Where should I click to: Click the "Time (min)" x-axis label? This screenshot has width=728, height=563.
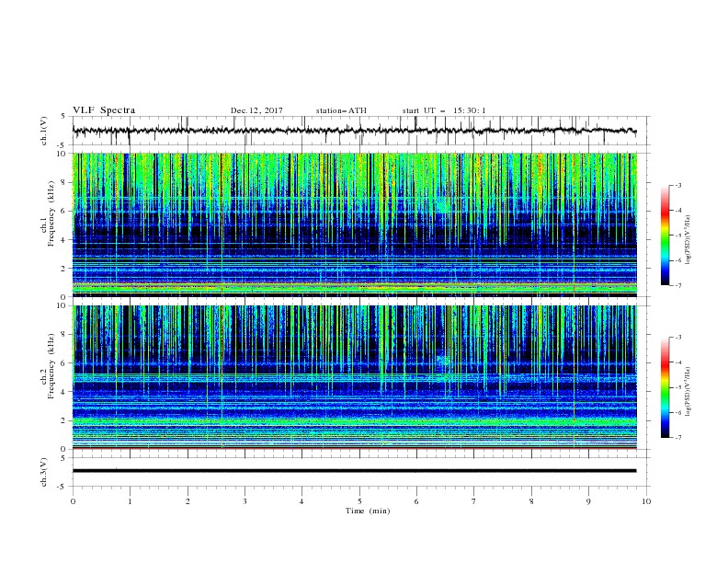368,511
